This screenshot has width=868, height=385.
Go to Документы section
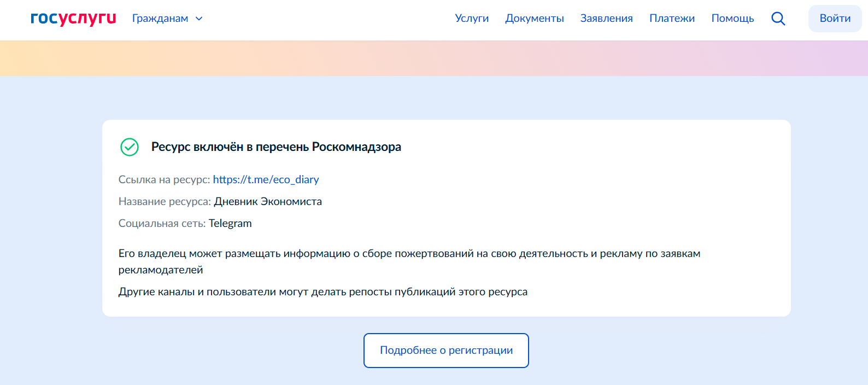coord(534,19)
